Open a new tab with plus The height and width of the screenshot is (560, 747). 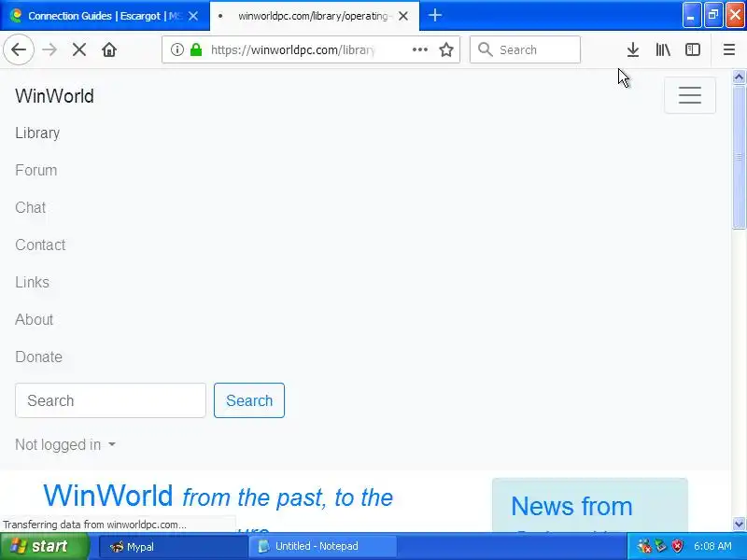tap(434, 15)
